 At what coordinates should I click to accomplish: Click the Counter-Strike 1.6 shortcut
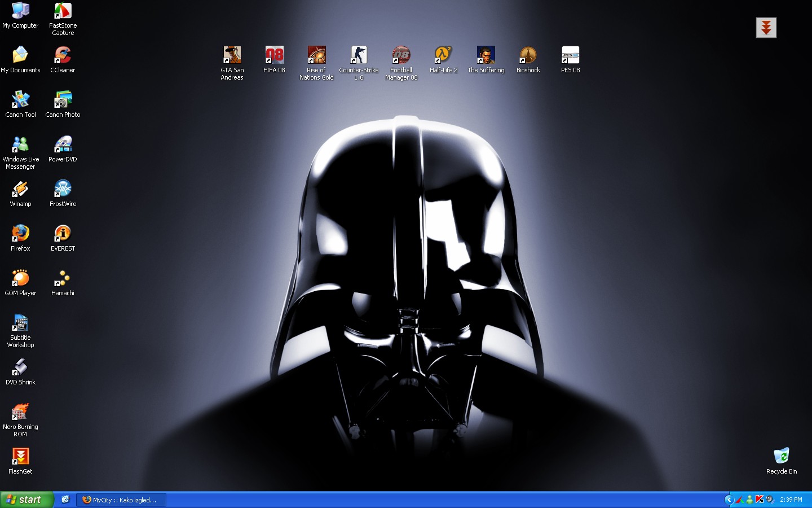[x=359, y=63]
